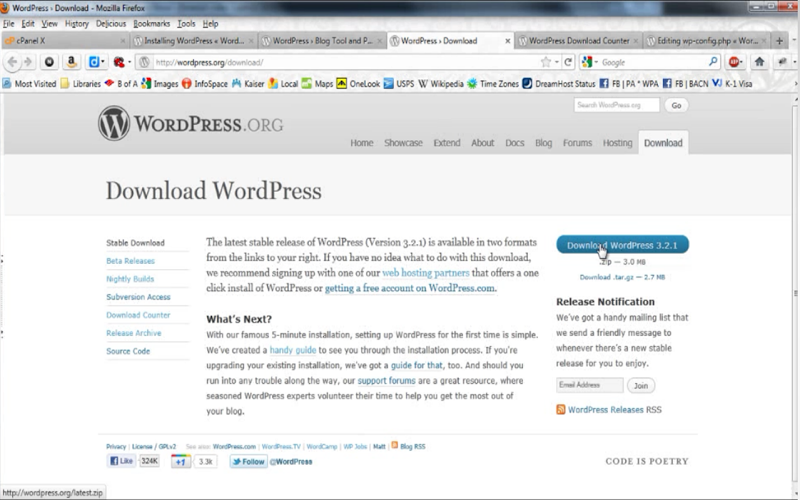800x500 pixels.
Task: Open the Tools menu
Action: [186, 23]
